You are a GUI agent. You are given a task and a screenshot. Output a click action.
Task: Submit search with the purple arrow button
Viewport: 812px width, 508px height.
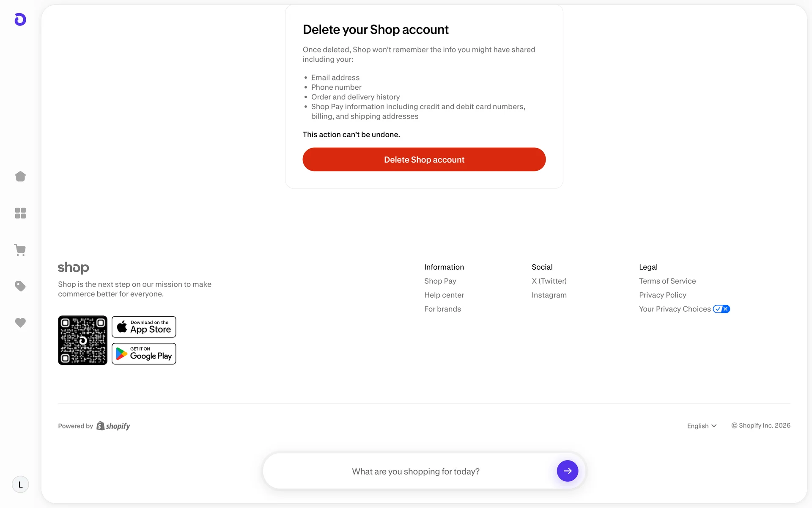point(567,471)
